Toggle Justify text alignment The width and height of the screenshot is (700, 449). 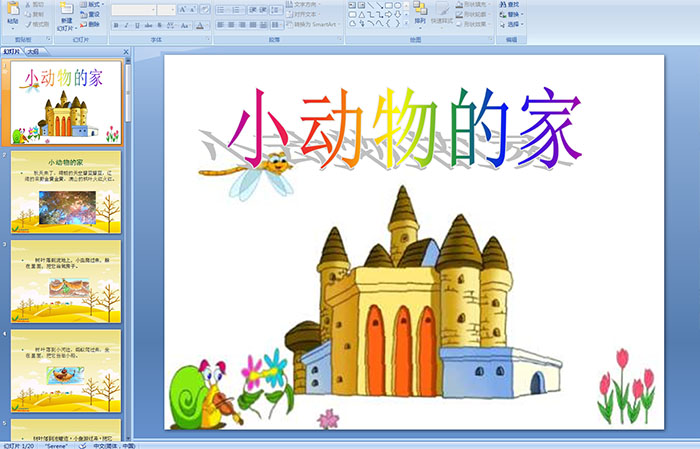click(253, 25)
